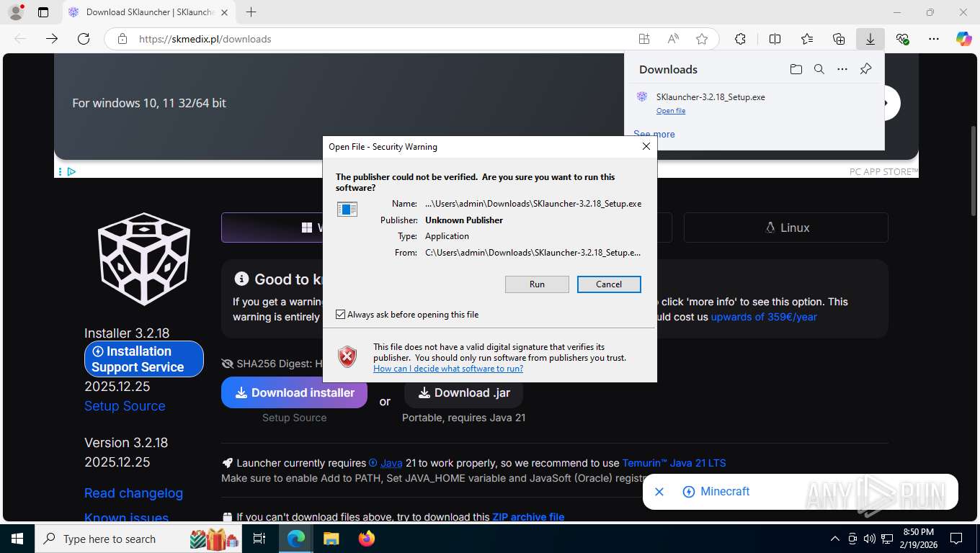
Task: Close the Open File security warning dialog
Action: [x=646, y=146]
